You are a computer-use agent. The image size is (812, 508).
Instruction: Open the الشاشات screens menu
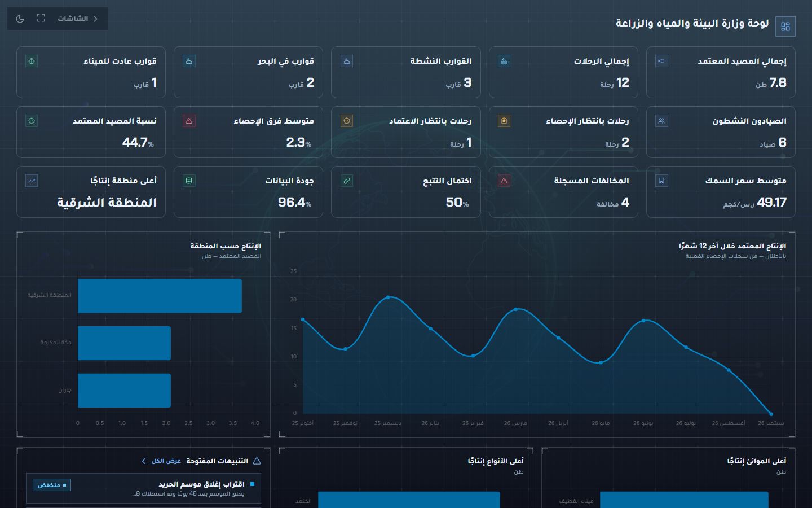(x=78, y=19)
